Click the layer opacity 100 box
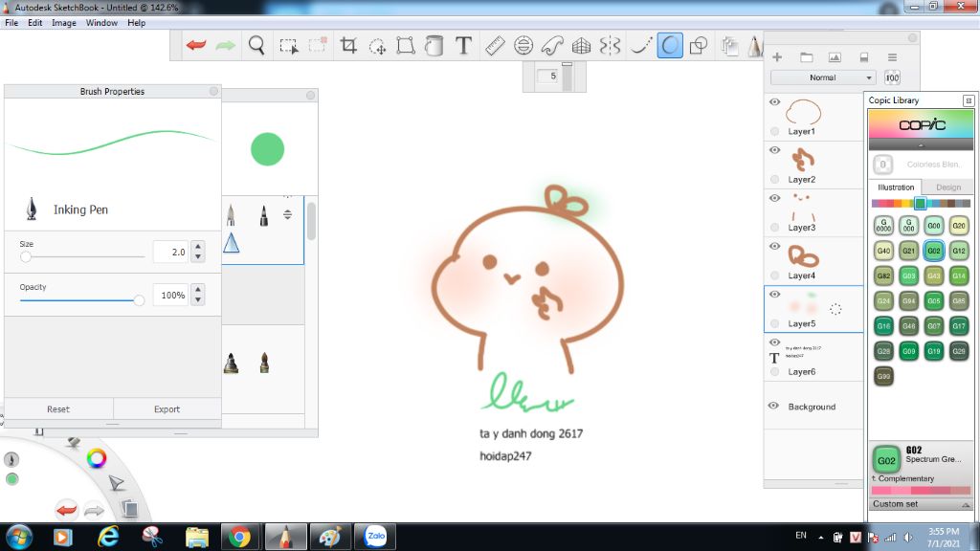980x551 pixels. pyautogui.click(x=892, y=77)
